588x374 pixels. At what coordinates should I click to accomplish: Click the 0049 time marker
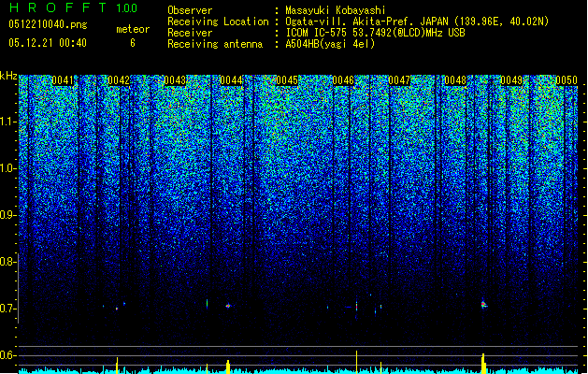[511, 80]
